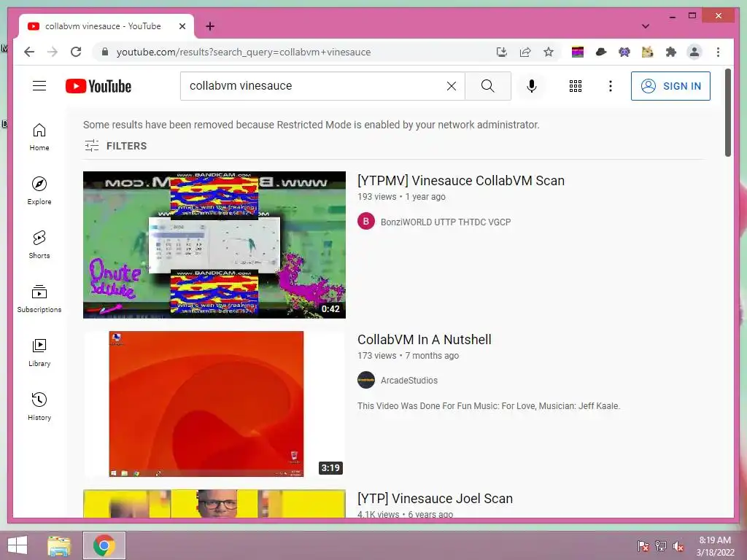Open the taskbar clock and date
Viewport: 747px width, 560px height.
pos(715,546)
